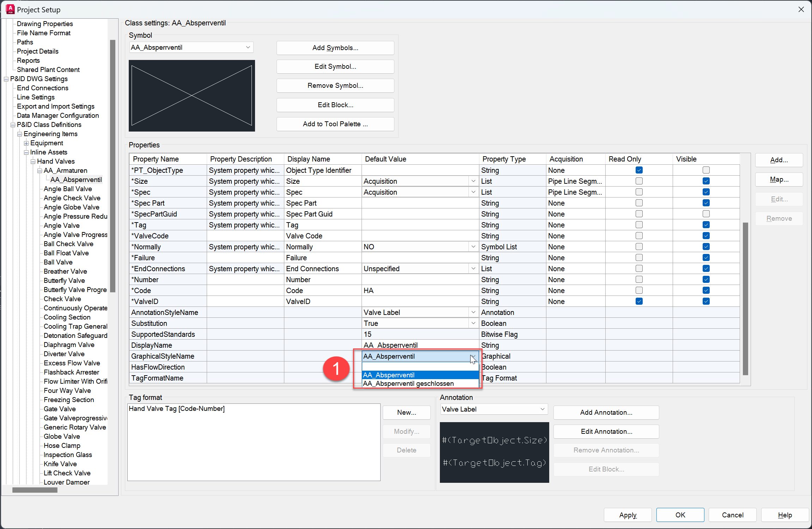Click the Edit Annotation button
812x529 pixels.
click(606, 431)
